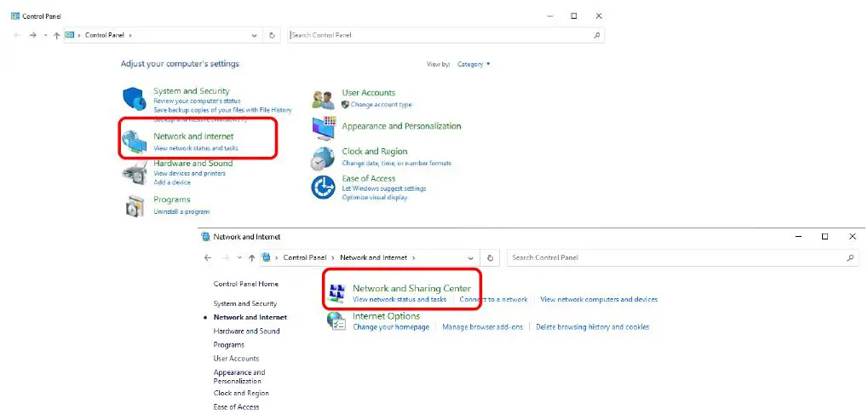Image resolution: width=868 pixels, height=415 pixels.
Task: Click Review your computer's status link
Action: click(x=197, y=101)
